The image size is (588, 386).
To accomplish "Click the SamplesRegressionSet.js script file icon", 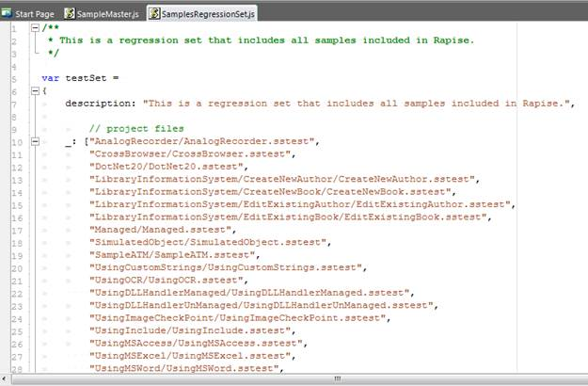I will tap(152, 14).
